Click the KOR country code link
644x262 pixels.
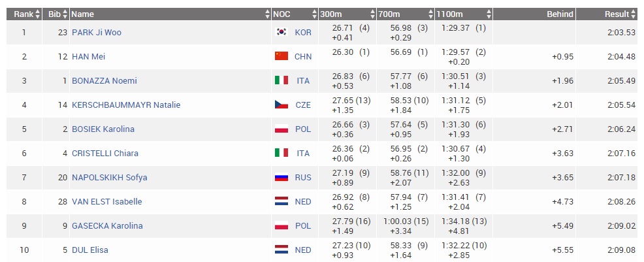(303, 32)
